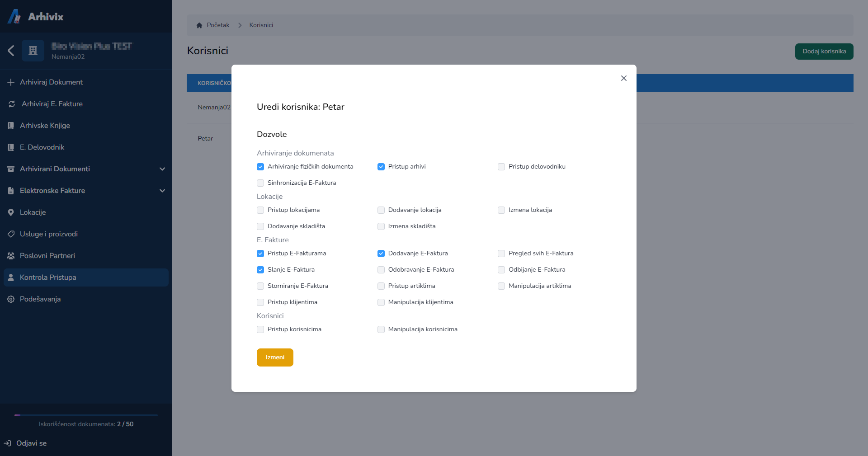This screenshot has width=868, height=456.
Task: Click the back arrow beside company name
Action: pos(11,51)
